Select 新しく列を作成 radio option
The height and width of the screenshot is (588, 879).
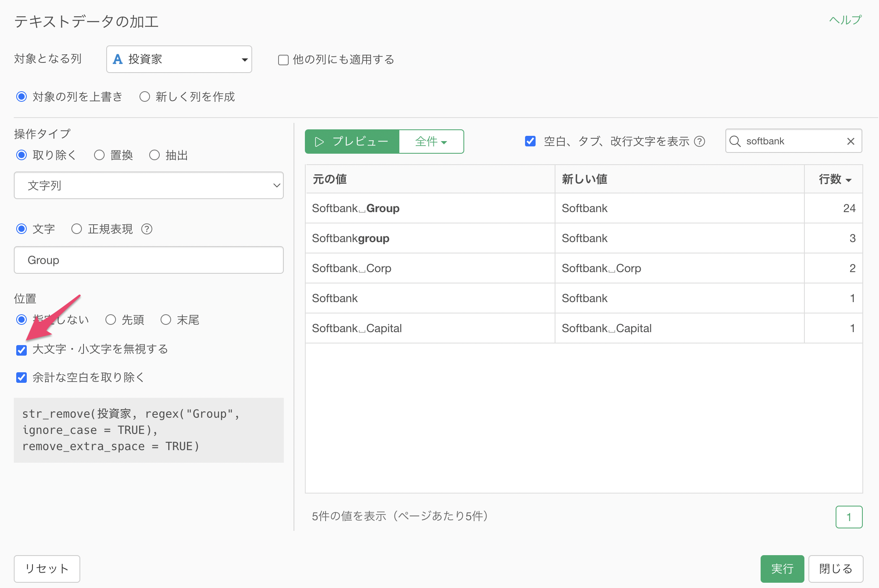(x=145, y=97)
